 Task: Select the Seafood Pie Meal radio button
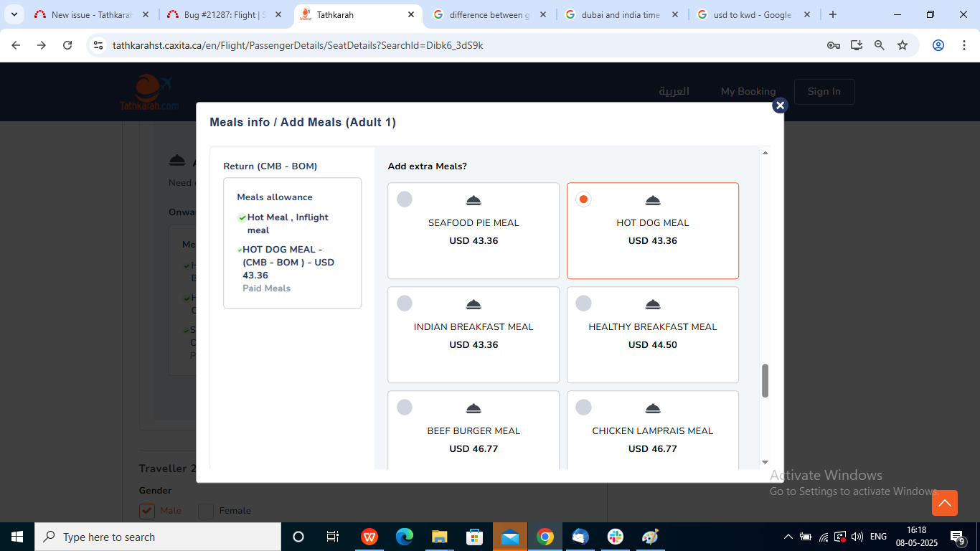coord(405,199)
